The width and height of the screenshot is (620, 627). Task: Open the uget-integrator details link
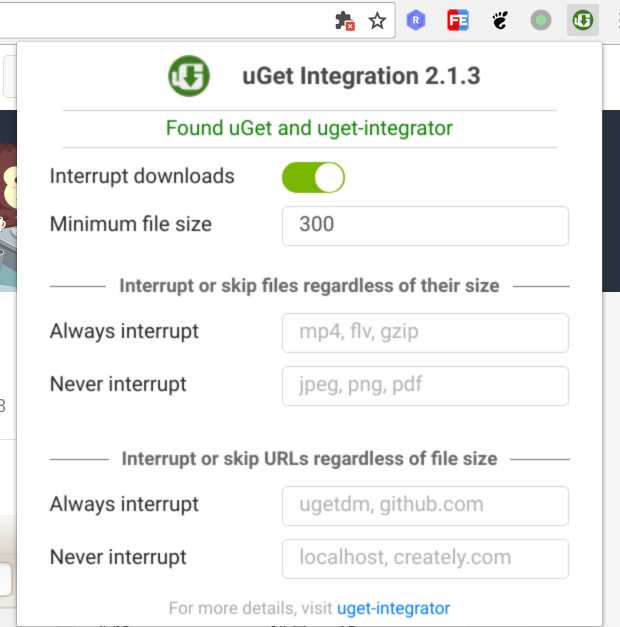click(393, 608)
